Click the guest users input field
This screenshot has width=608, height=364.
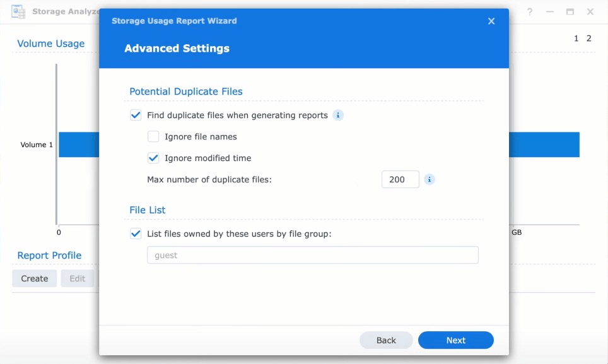coord(312,255)
